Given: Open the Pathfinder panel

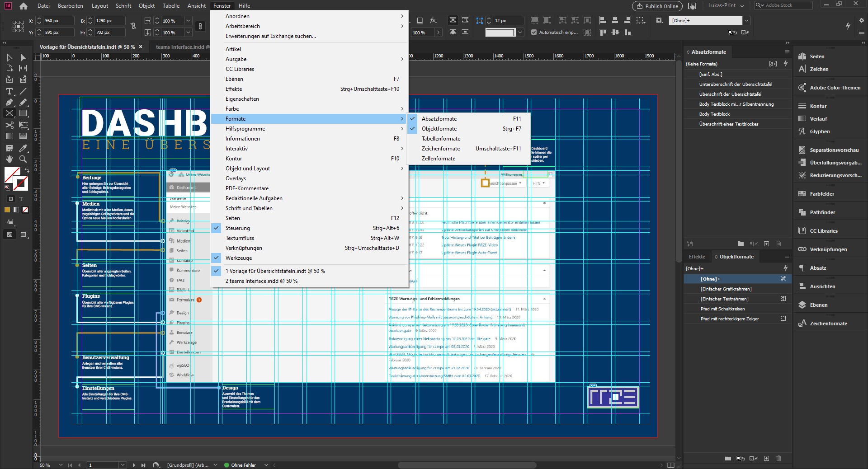Looking at the screenshot, I should coord(822,212).
